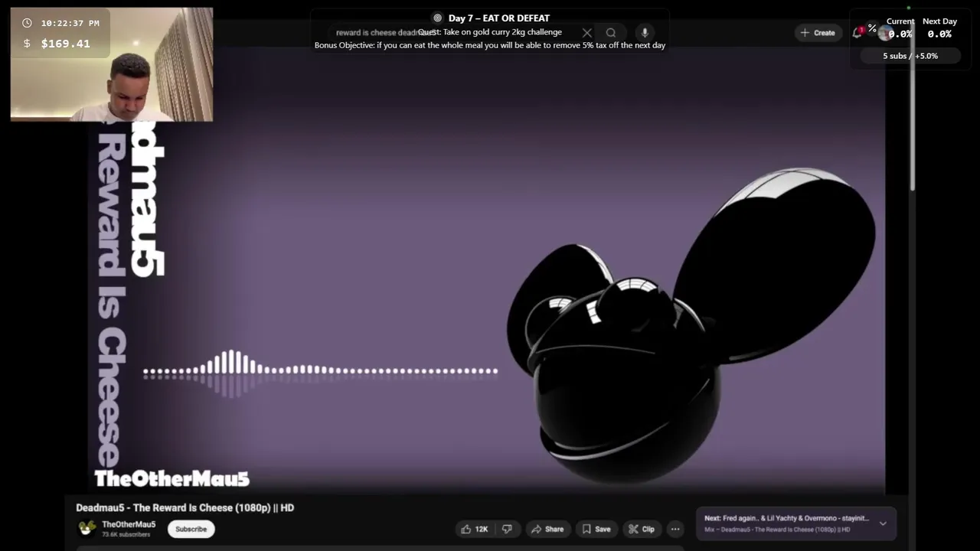The width and height of the screenshot is (980, 551).
Task: Click the 10:22:37 PM clock overlay
Action: pos(70,23)
